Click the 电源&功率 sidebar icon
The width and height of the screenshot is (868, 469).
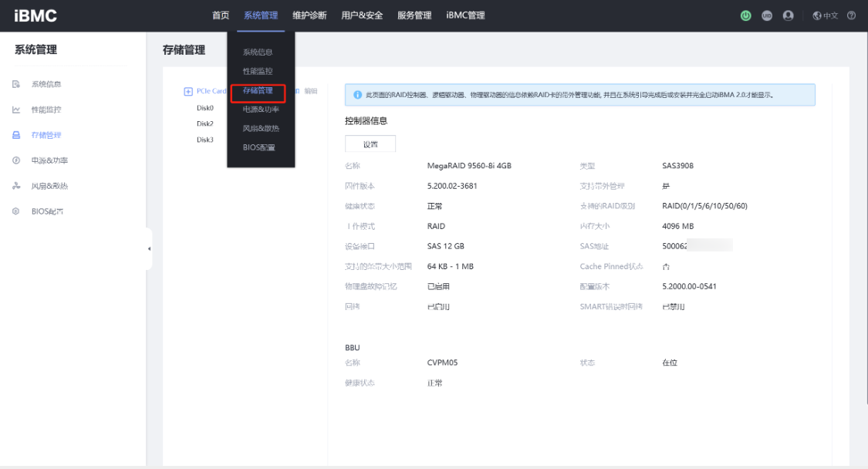click(x=16, y=160)
